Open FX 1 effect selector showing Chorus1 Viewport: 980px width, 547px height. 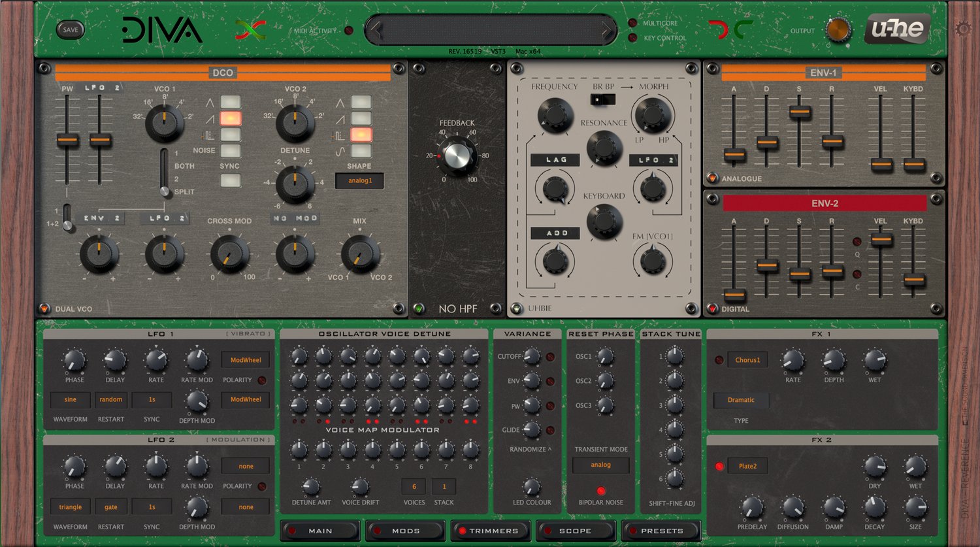(x=747, y=360)
